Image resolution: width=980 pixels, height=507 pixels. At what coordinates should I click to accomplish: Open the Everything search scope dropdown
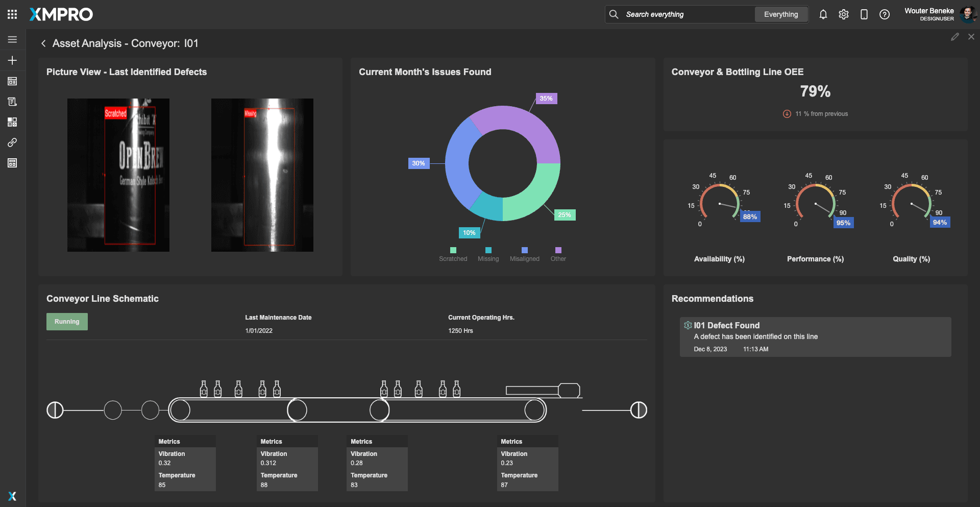pyautogui.click(x=780, y=14)
